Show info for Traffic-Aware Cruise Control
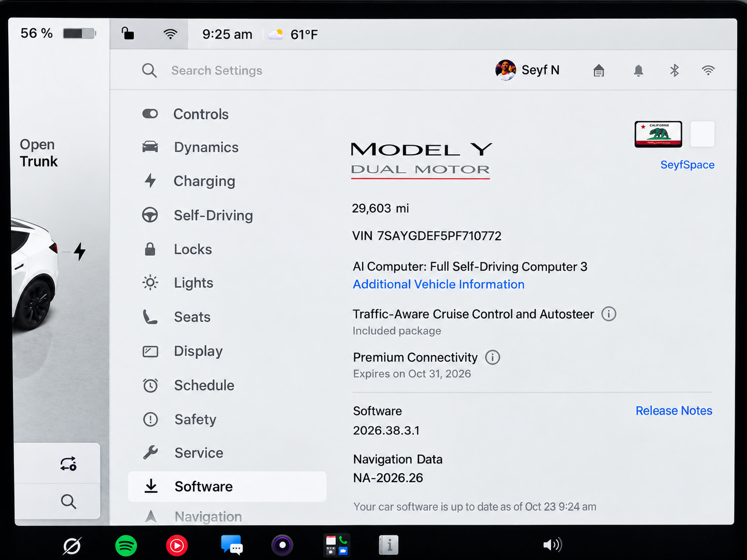747x560 pixels. pyautogui.click(x=609, y=314)
